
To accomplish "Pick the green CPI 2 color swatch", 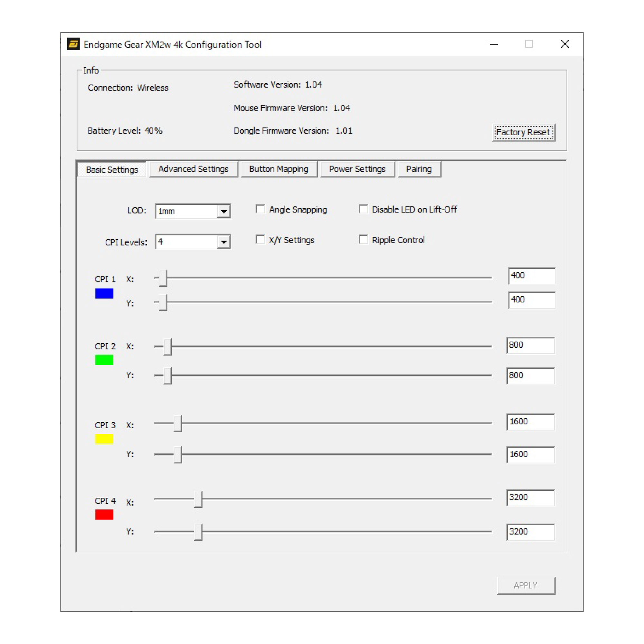I will tap(104, 360).
